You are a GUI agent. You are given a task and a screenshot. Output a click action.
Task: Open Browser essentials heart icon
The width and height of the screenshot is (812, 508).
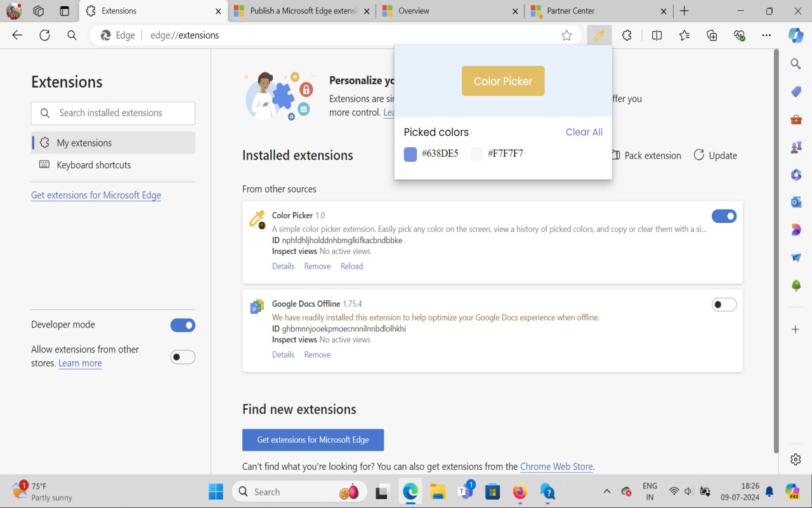[x=739, y=36]
